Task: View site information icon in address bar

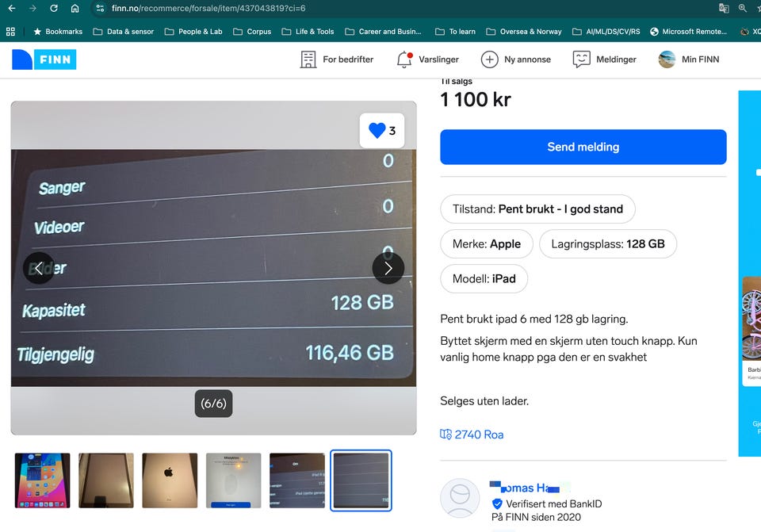Action: (x=100, y=8)
